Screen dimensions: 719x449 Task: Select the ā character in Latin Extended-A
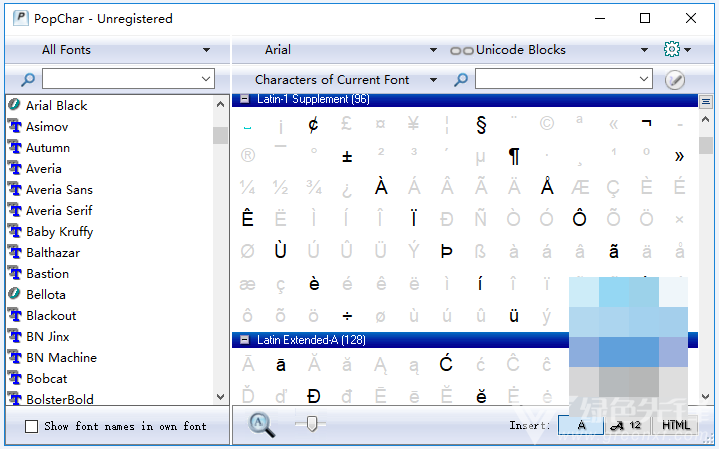[x=281, y=365]
